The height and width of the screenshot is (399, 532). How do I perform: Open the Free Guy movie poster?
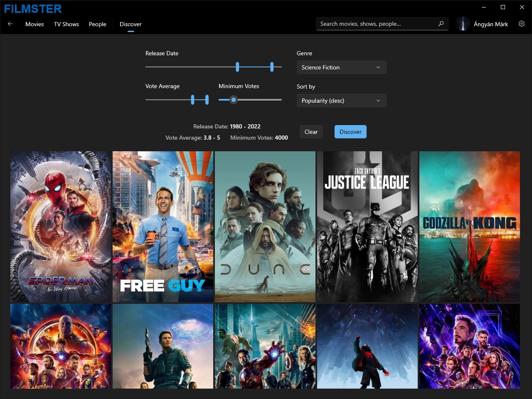163,227
